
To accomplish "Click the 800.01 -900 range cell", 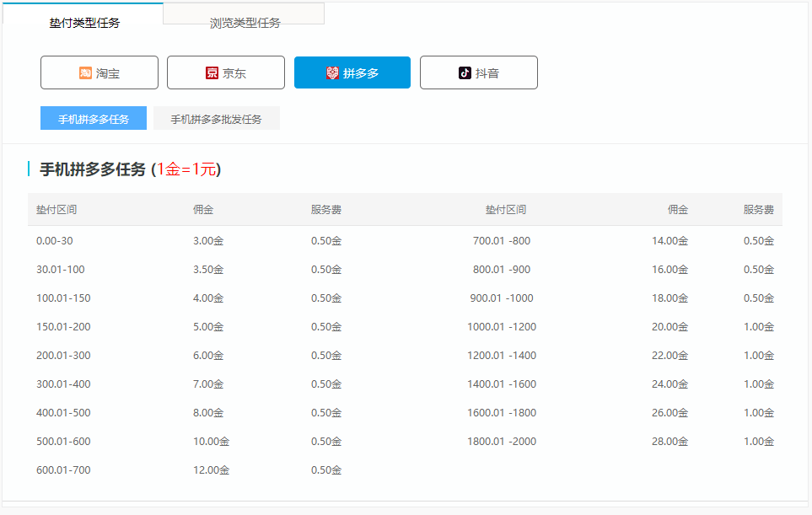I will (x=502, y=269).
